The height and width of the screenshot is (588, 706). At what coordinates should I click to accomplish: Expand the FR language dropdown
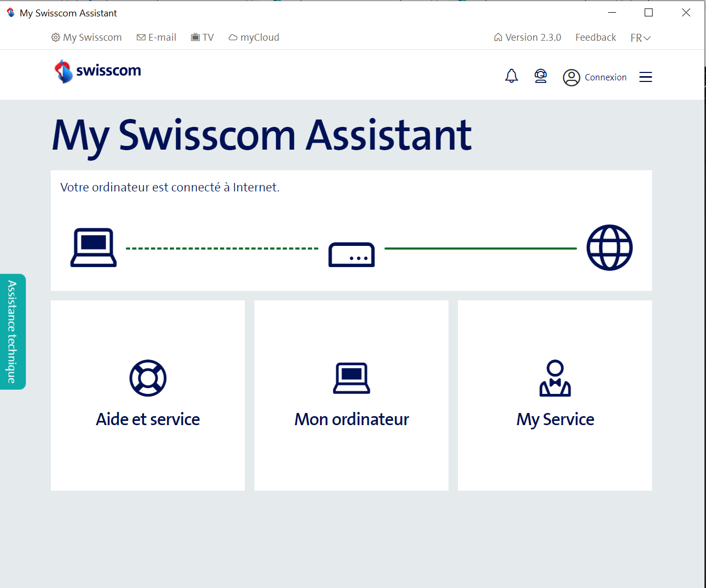coord(640,38)
